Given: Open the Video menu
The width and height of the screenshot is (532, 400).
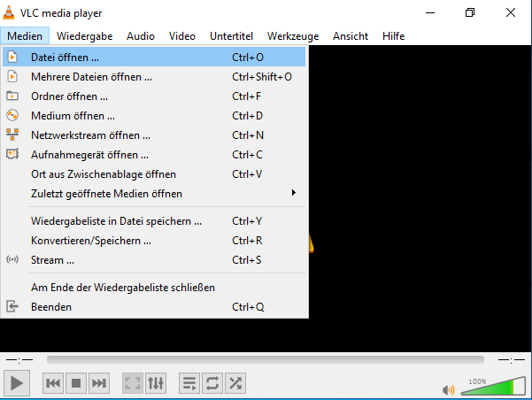Looking at the screenshot, I should [x=182, y=36].
